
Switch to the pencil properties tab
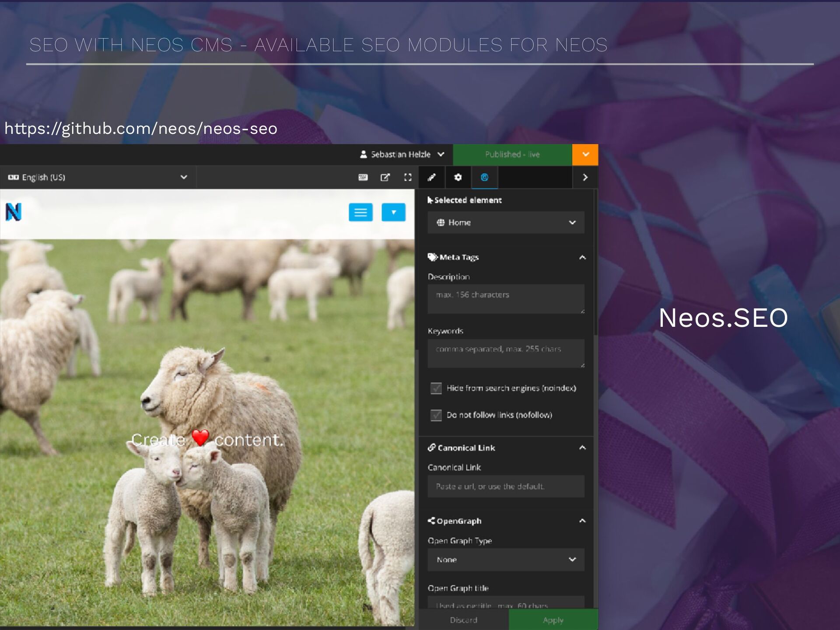pos(432,177)
